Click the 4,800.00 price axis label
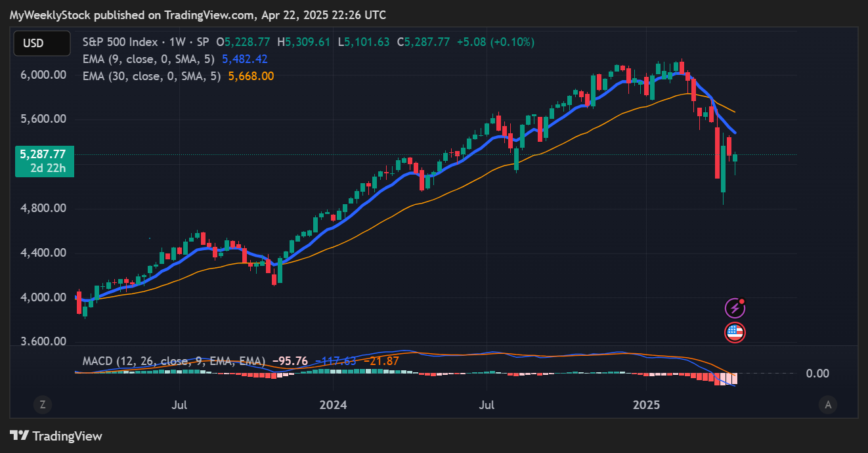This screenshot has height=453, width=868. (x=43, y=208)
